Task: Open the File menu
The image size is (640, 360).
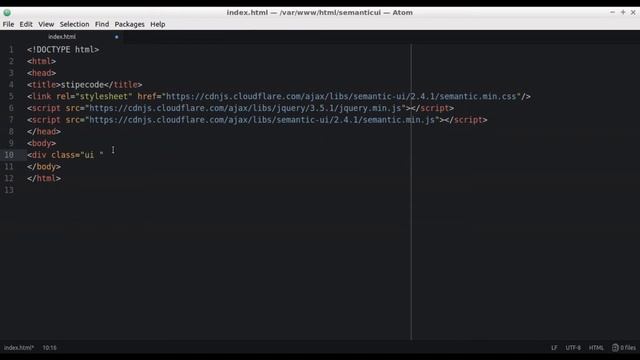Action: click(x=8, y=24)
